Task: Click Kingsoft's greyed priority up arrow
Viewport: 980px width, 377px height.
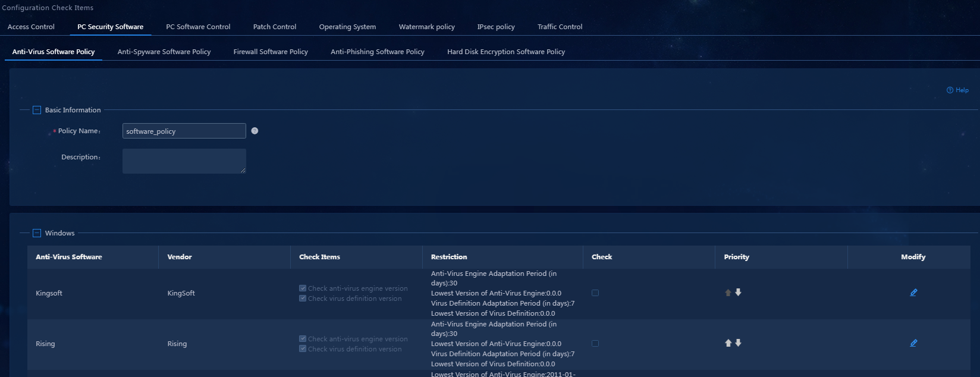Action: 728,293
